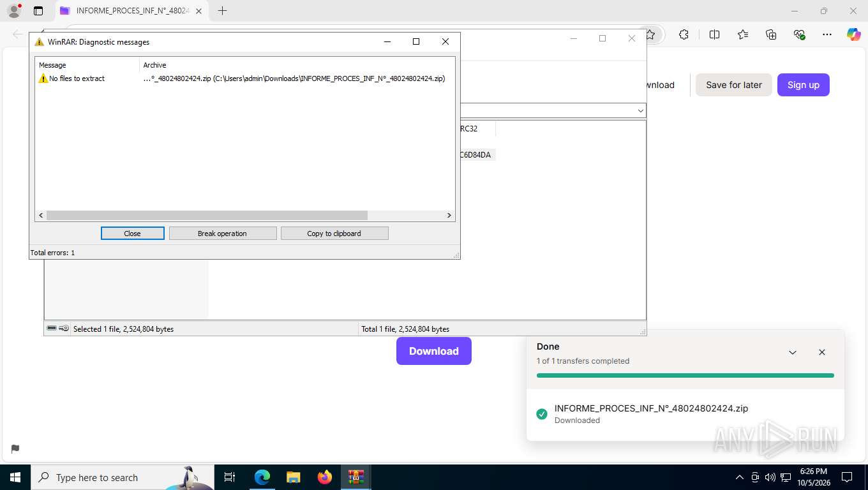
Task: Click the disk icon in WinRAR status bar
Action: (x=52, y=329)
